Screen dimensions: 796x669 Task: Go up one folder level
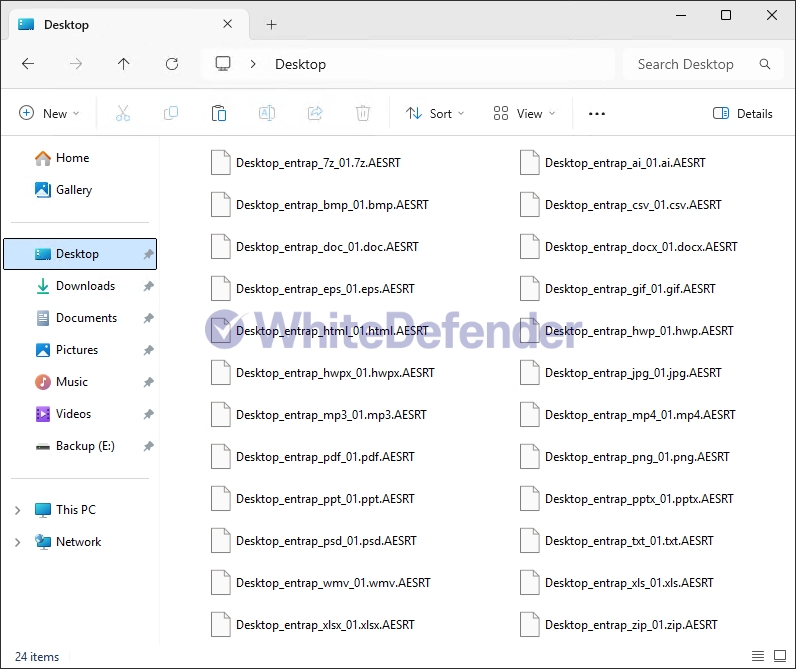[124, 64]
